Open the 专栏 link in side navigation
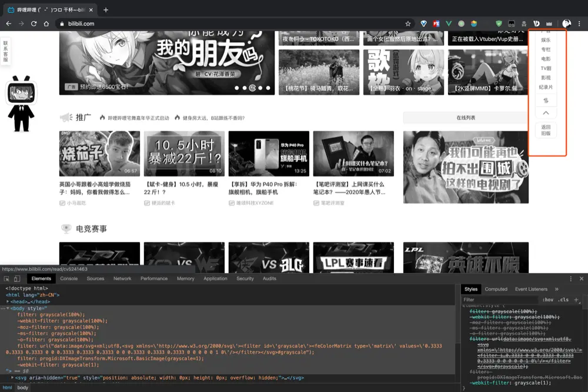 546,49
